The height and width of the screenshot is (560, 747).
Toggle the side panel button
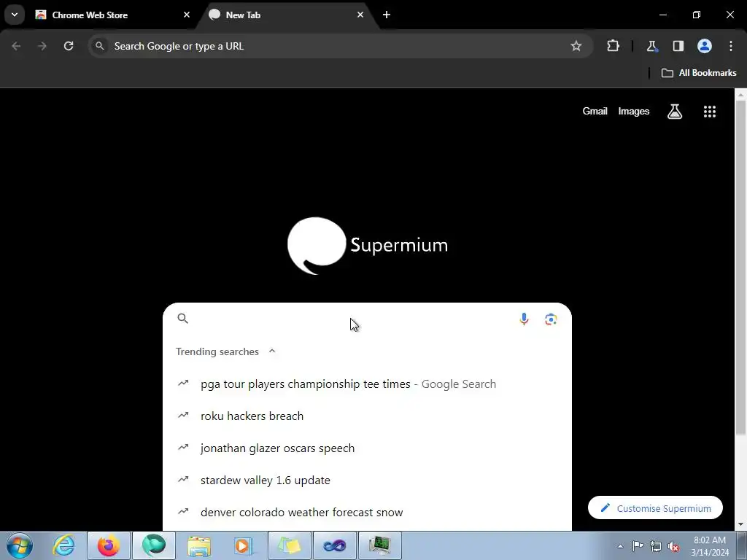point(678,46)
